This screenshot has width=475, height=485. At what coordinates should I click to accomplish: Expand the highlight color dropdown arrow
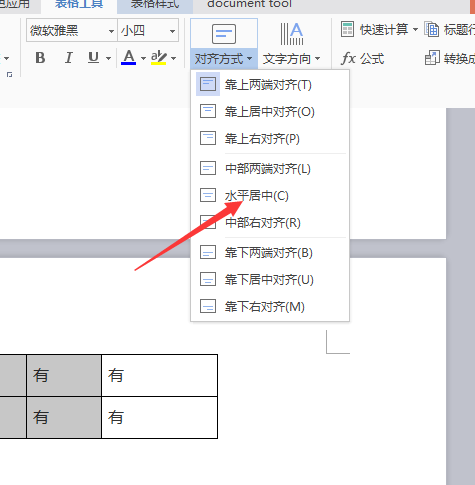pos(173,58)
